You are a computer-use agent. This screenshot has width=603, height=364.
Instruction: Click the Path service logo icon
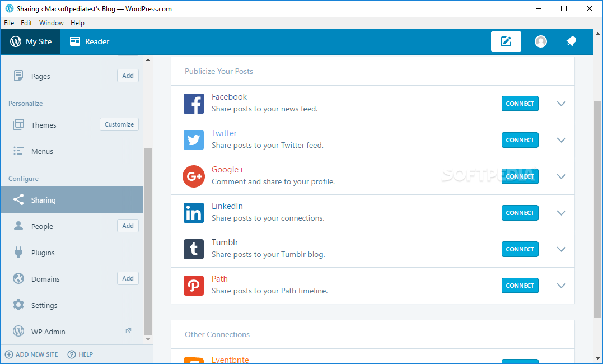click(193, 286)
